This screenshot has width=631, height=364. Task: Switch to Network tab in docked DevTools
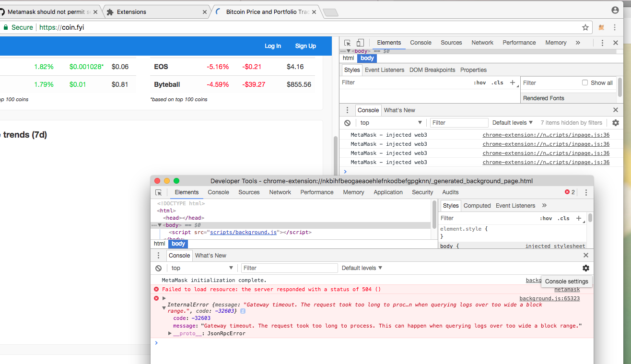482,43
